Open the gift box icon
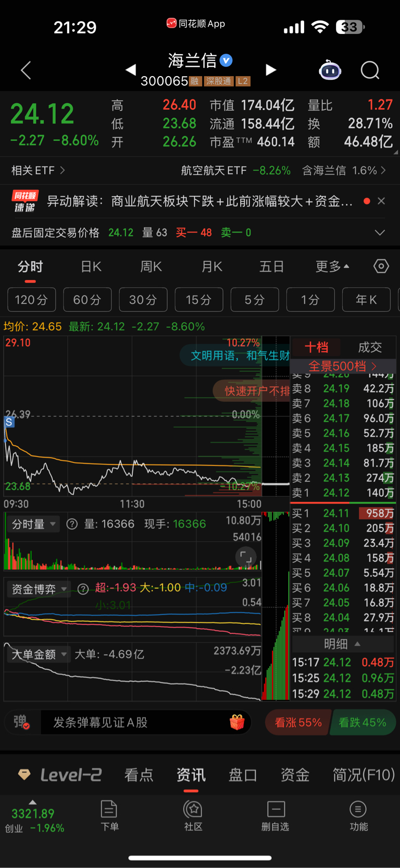The image size is (400, 868). coord(237,723)
